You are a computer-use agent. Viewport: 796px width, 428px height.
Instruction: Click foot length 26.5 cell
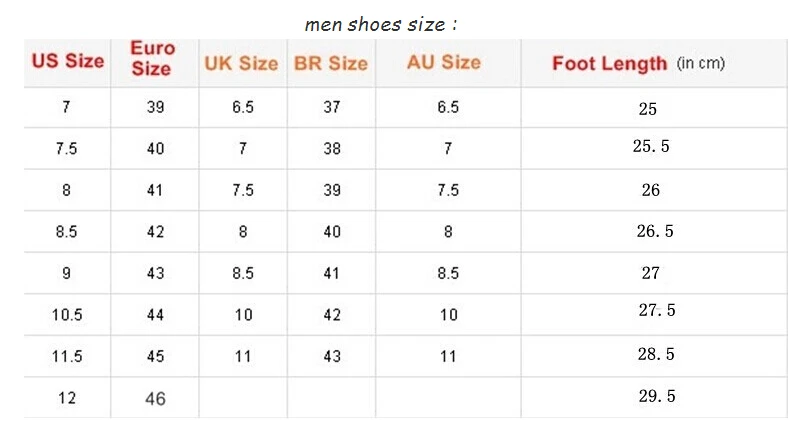(655, 231)
